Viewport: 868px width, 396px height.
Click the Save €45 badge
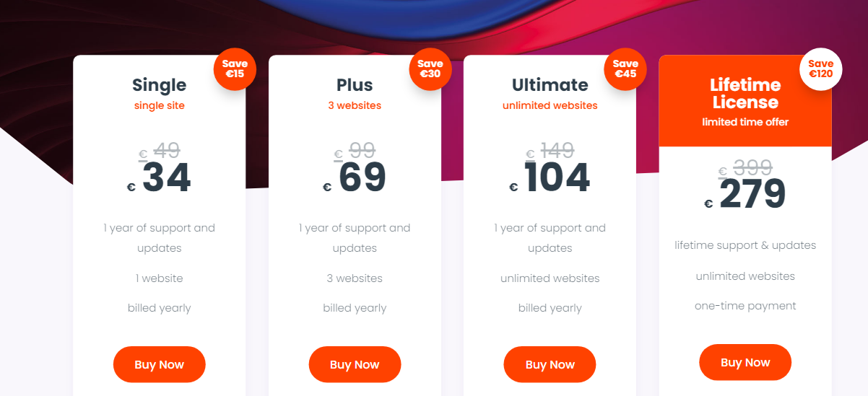[625, 69]
